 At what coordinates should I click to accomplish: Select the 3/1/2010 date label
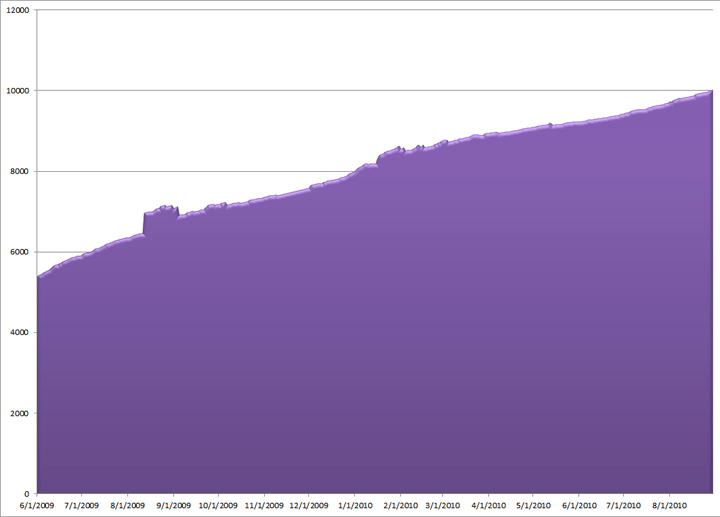tap(443, 506)
